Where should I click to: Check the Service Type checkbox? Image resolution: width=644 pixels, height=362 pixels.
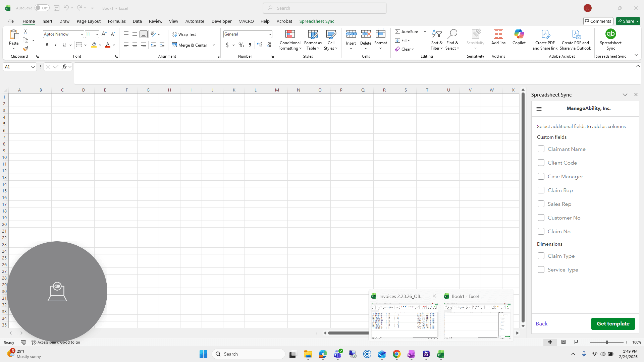(541, 269)
